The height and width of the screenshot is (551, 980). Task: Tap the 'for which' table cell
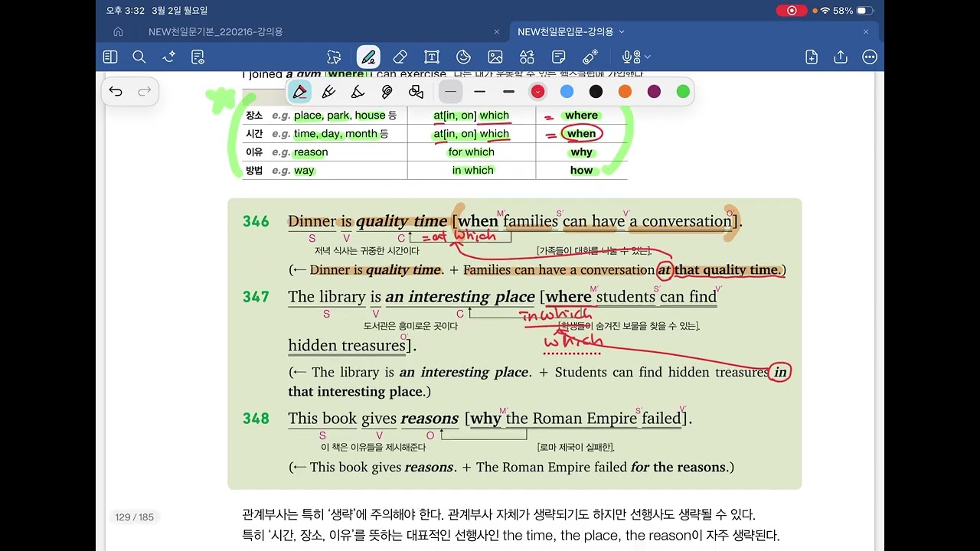click(x=472, y=152)
